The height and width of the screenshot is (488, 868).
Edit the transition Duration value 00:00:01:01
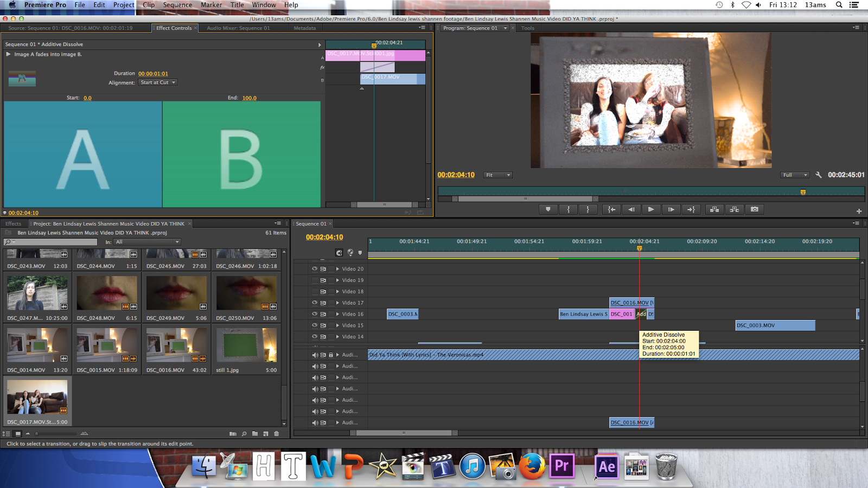(153, 74)
